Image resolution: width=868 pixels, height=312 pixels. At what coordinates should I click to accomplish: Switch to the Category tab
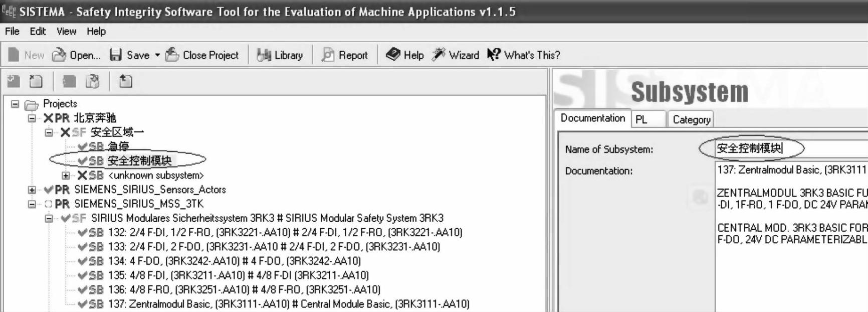[691, 119]
